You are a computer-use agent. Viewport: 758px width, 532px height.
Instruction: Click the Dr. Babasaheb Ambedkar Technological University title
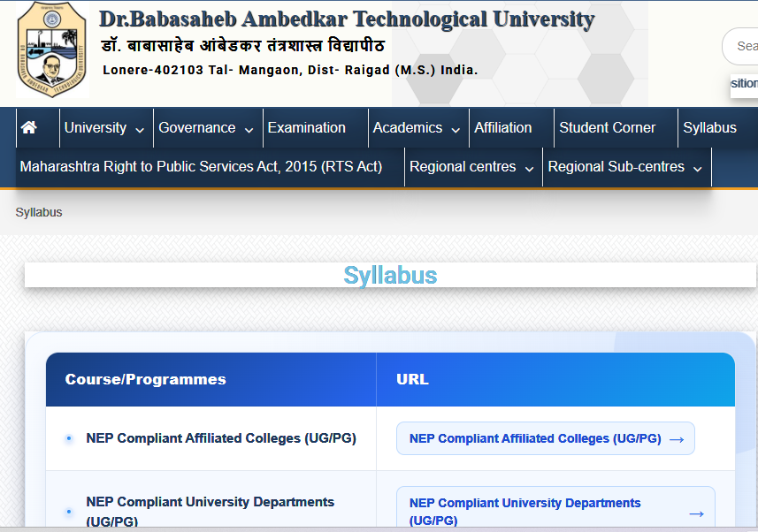pos(347,19)
